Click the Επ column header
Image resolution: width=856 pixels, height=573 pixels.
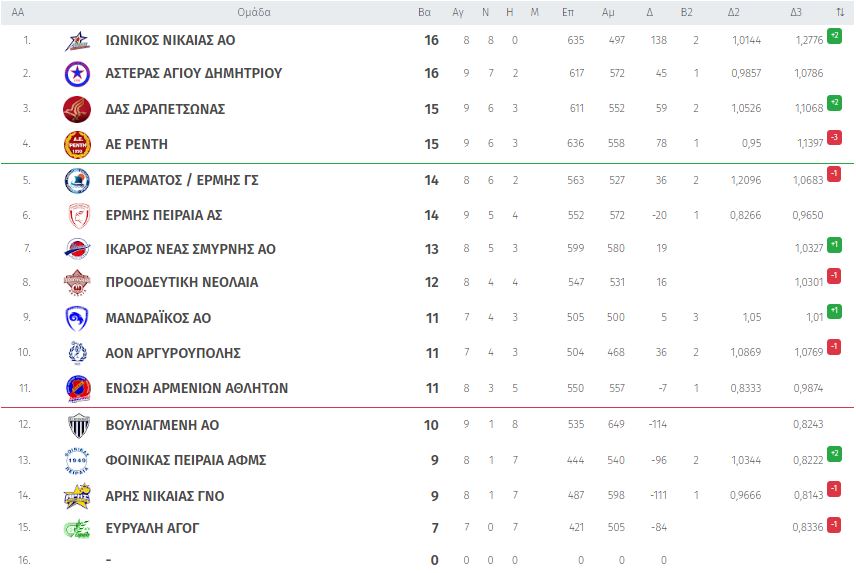568,12
